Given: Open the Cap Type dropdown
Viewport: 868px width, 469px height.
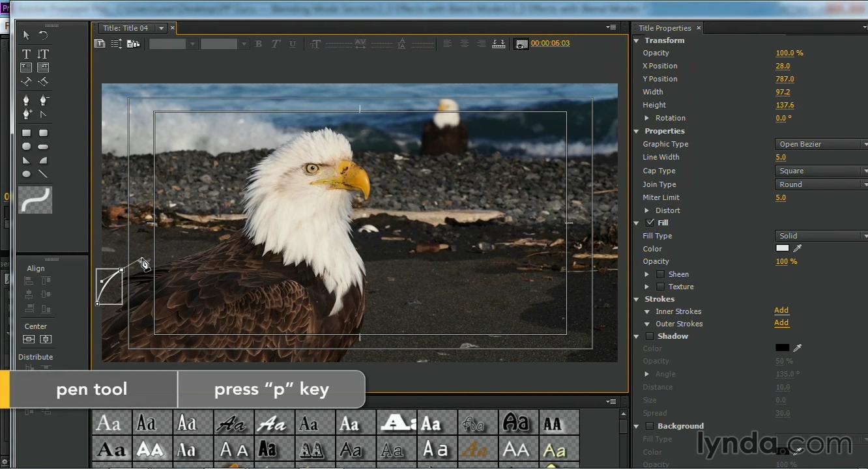Looking at the screenshot, I should pyautogui.click(x=821, y=171).
